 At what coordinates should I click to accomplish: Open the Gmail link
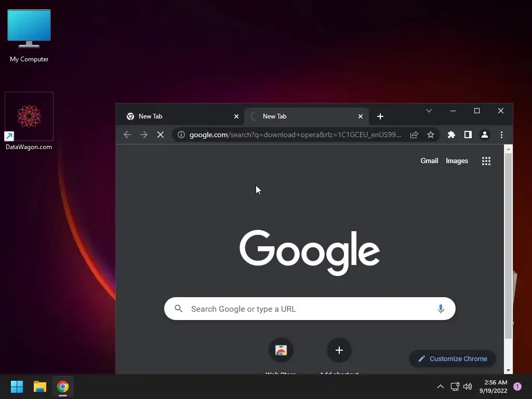tap(429, 161)
